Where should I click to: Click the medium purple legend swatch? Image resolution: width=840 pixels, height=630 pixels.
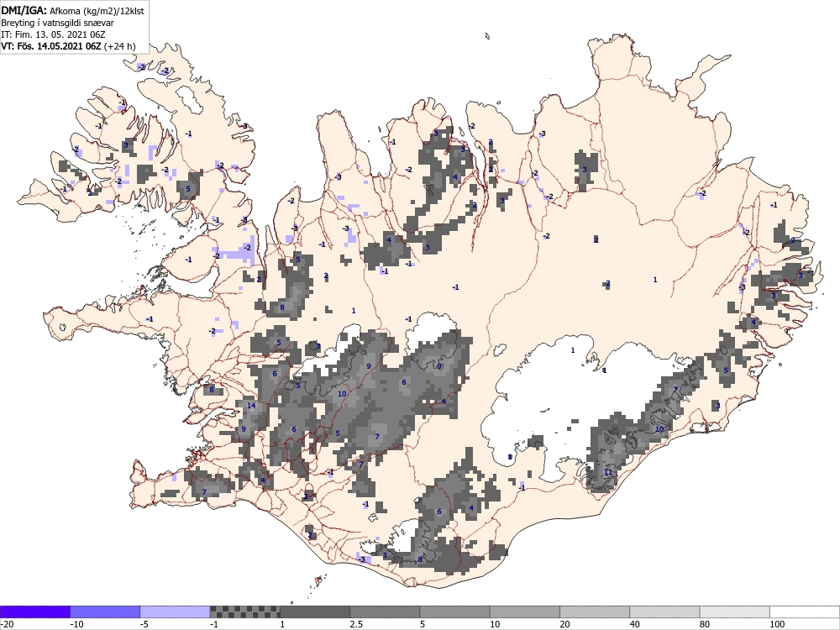pos(105,612)
